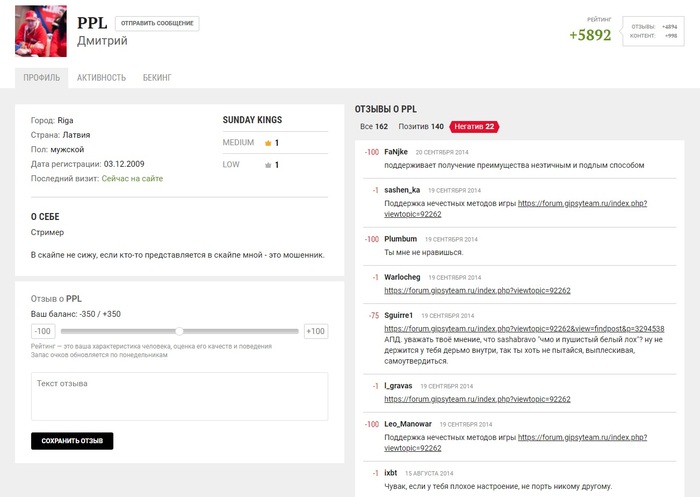Open reviewer sashen_ka's profile
Screen dimensions: 700x497
click(x=402, y=190)
